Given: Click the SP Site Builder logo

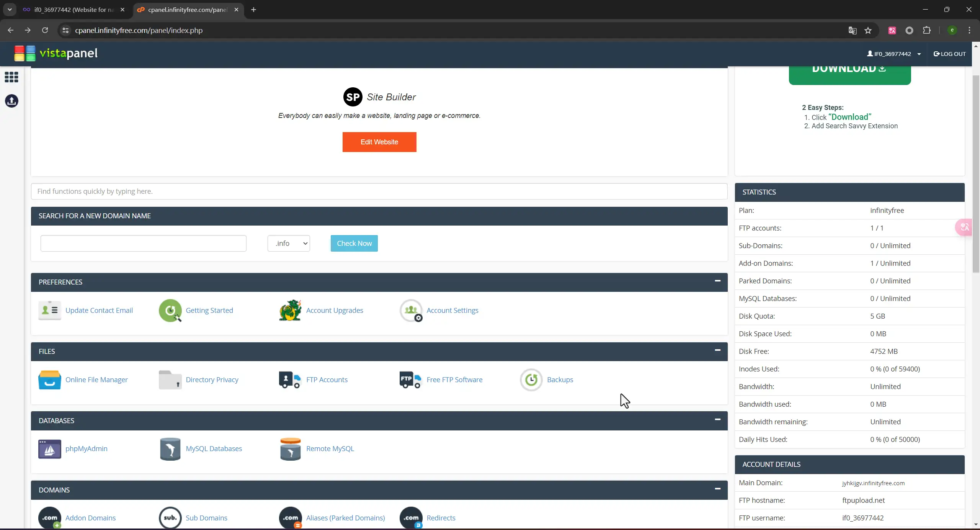Looking at the screenshot, I should point(353,97).
